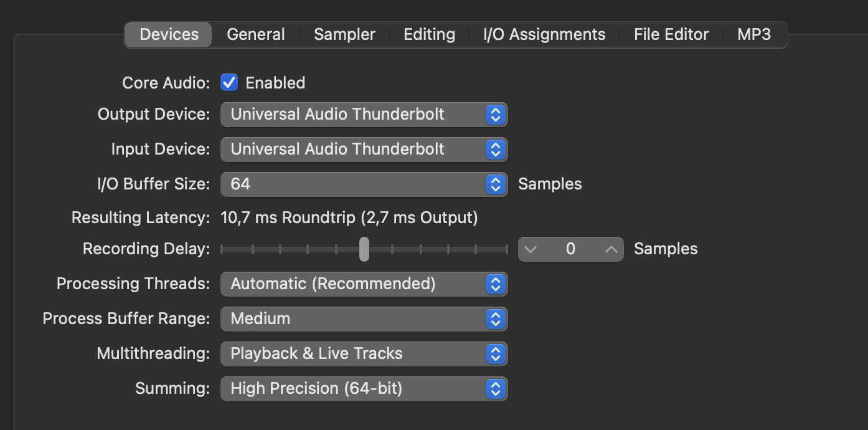Screen dimensions: 868x430
Task: Increase Recording Delay with up chevron
Action: (611, 249)
